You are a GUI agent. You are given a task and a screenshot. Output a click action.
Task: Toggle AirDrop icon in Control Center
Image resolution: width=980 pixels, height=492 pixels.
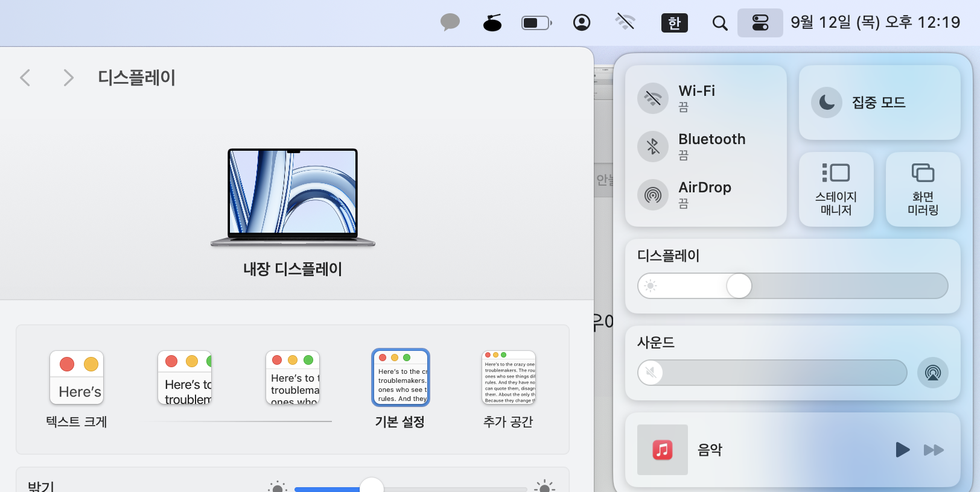653,195
